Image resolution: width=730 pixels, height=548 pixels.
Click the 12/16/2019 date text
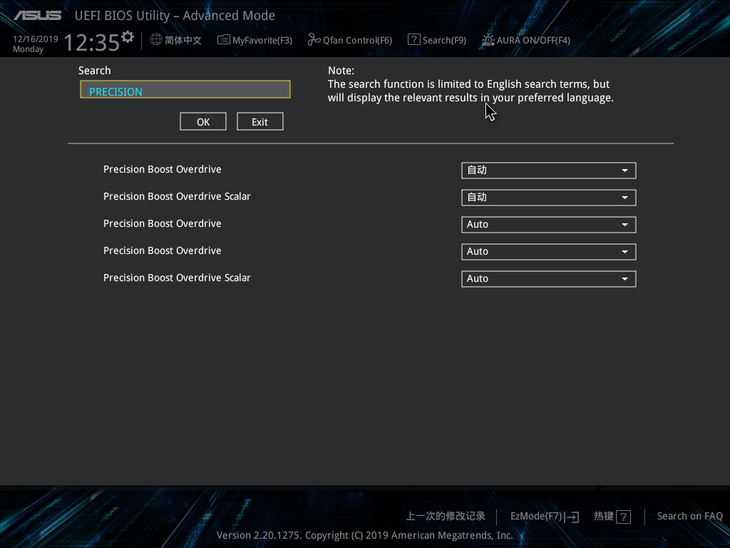click(35, 39)
